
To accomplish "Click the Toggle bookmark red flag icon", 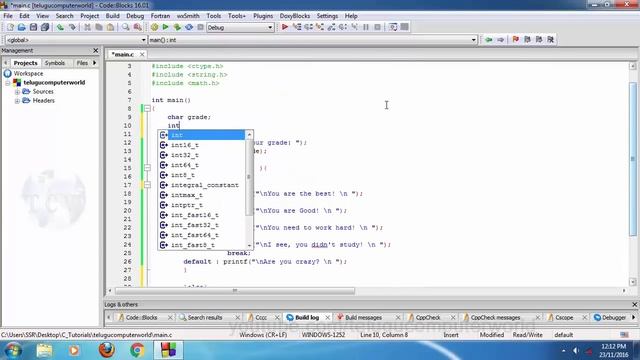I will tap(516, 40).
